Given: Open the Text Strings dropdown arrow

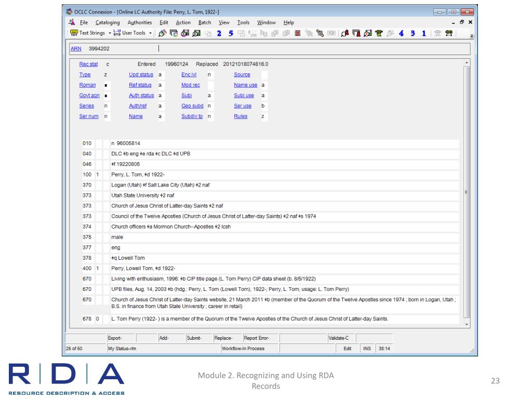Looking at the screenshot, I should coord(110,33).
